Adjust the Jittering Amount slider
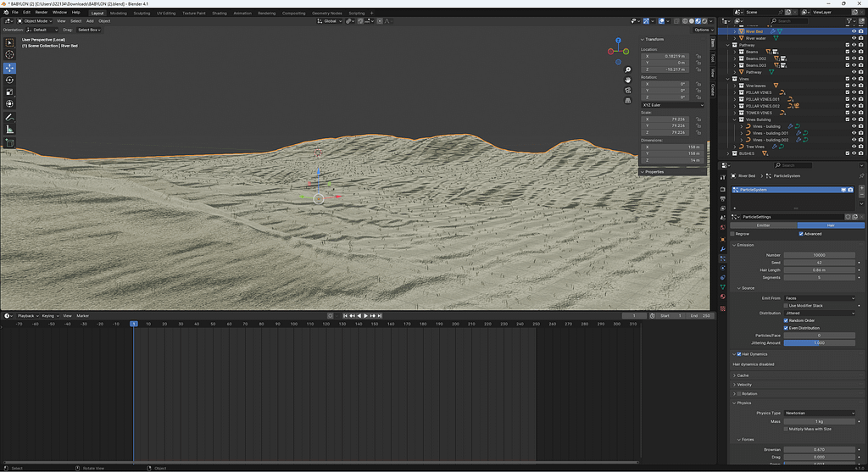 coord(819,342)
